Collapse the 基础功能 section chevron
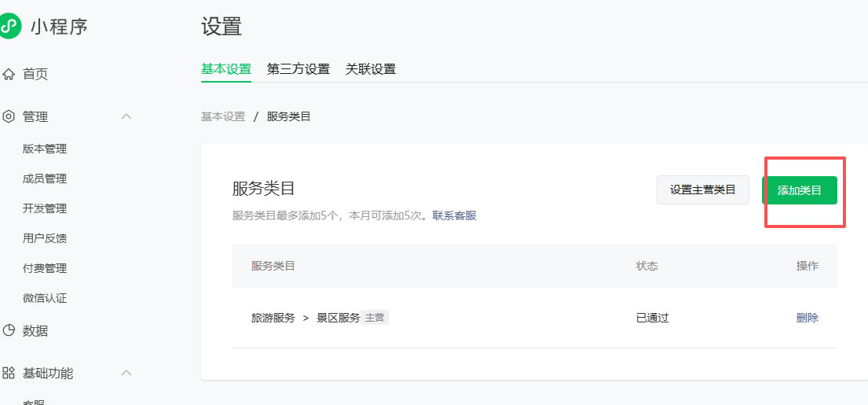The image size is (868, 405). point(126,373)
